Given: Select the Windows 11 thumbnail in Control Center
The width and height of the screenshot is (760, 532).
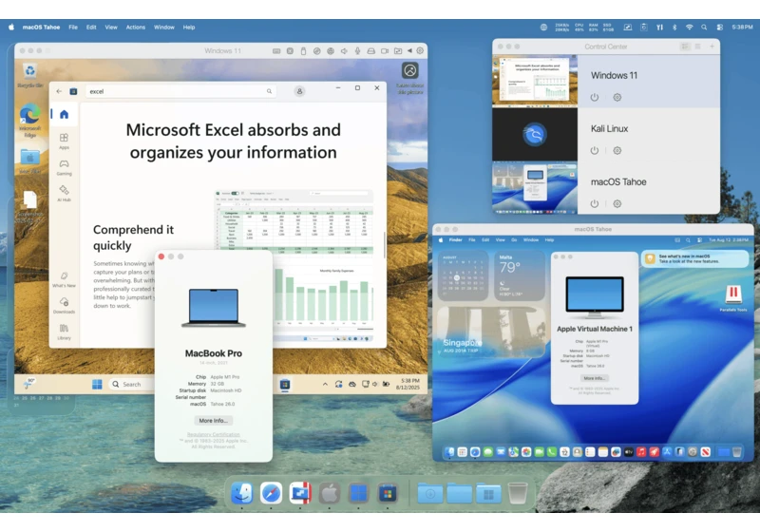Looking at the screenshot, I should click(x=535, y=81).
